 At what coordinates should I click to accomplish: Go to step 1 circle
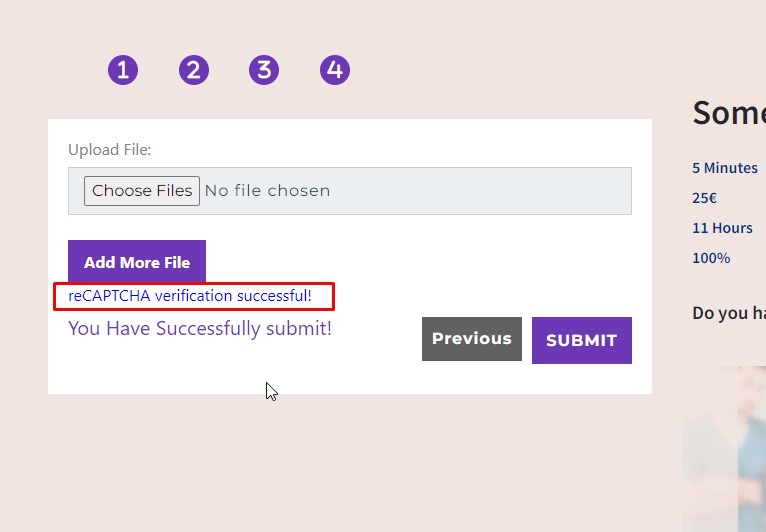[123, 70]
